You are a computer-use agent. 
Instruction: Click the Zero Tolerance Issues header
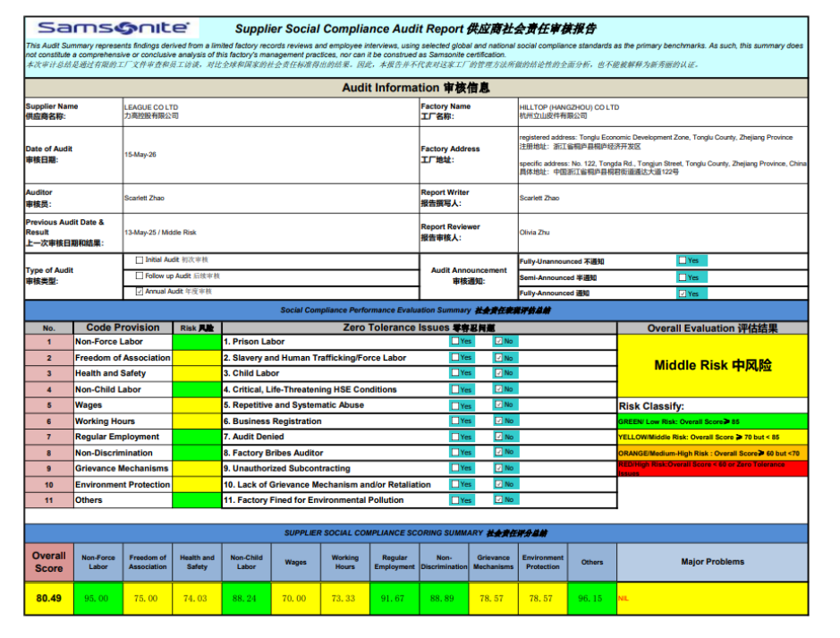(419, 328)
